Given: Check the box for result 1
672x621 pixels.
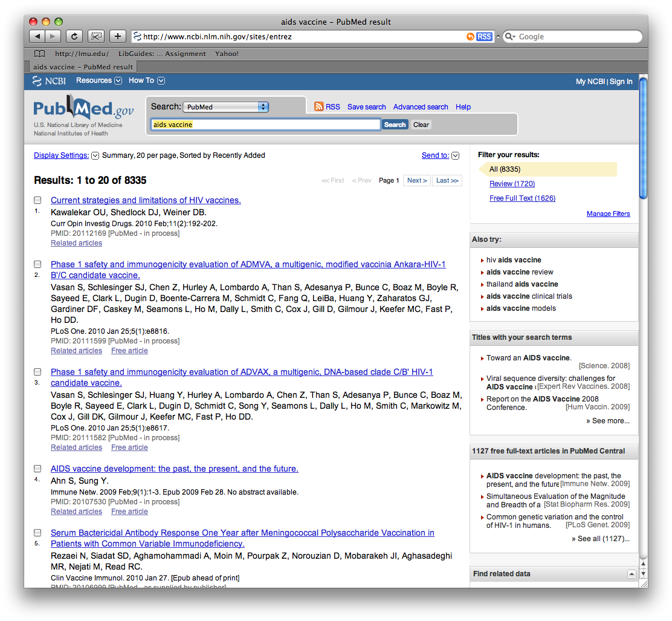Looking at the screenshot, I should (x=37, y=200).
